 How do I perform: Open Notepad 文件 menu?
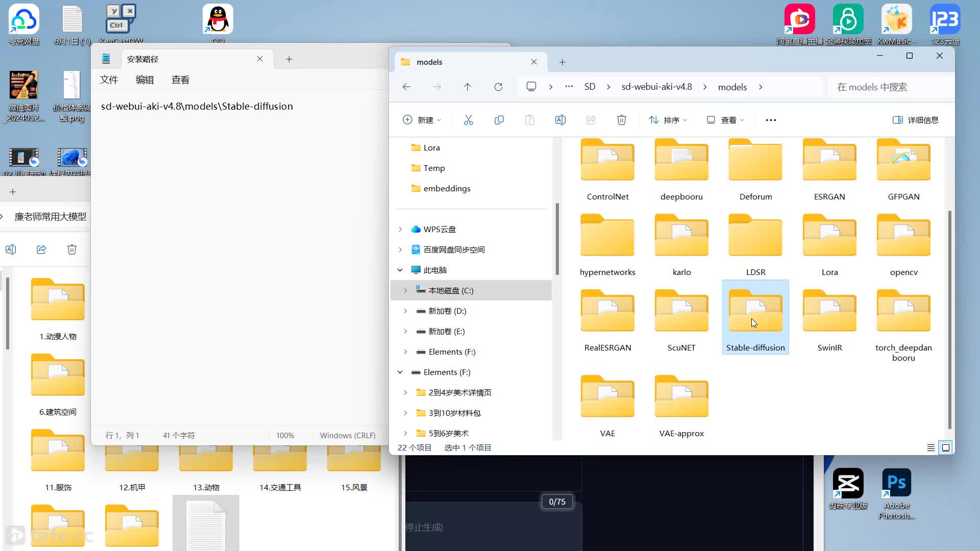109,80
